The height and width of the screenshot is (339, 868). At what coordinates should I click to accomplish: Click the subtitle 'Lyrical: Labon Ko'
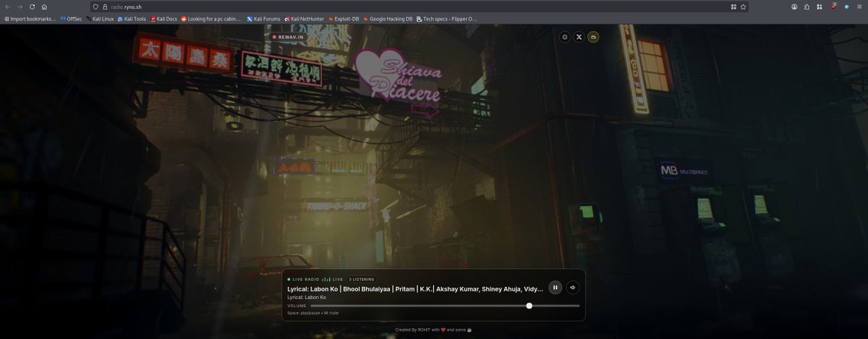306,297
